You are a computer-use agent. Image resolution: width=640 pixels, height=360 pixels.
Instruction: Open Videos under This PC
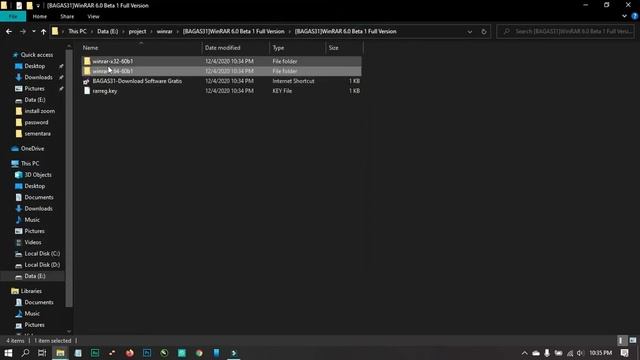click(x=33, y=242)
